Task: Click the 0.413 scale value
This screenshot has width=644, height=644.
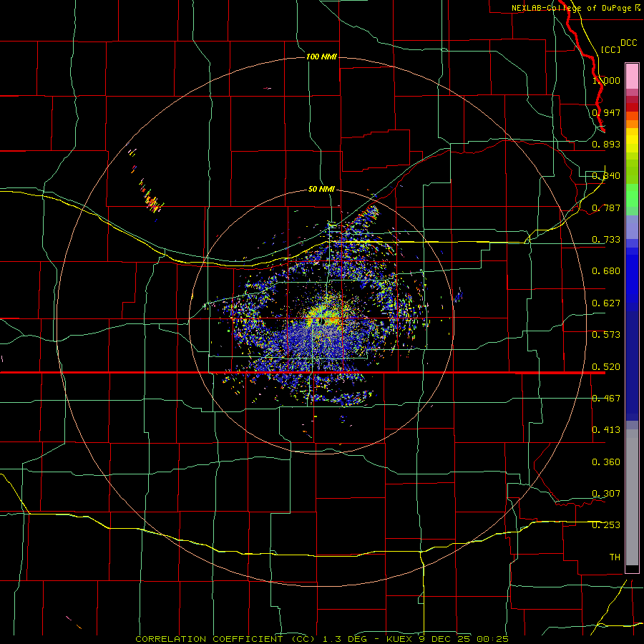Action: pos(606,430)
